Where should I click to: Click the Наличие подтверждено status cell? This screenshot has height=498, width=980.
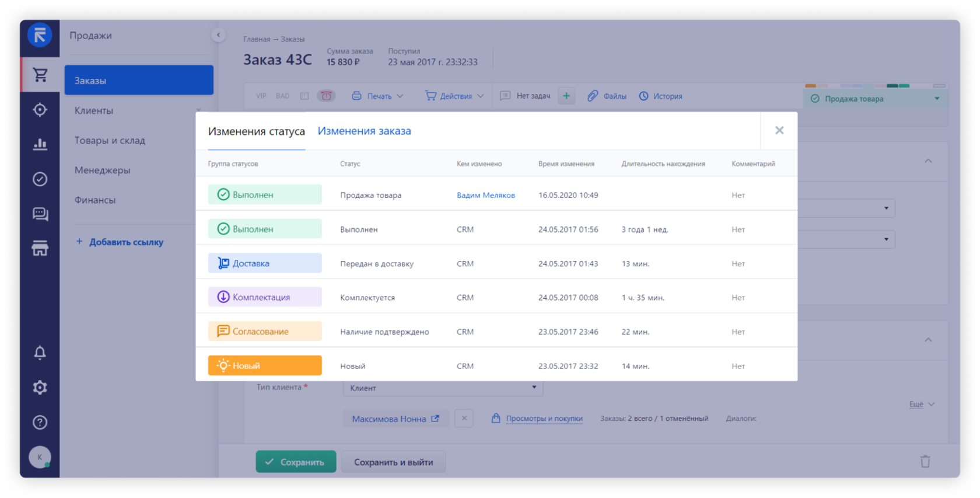[384, 332]
